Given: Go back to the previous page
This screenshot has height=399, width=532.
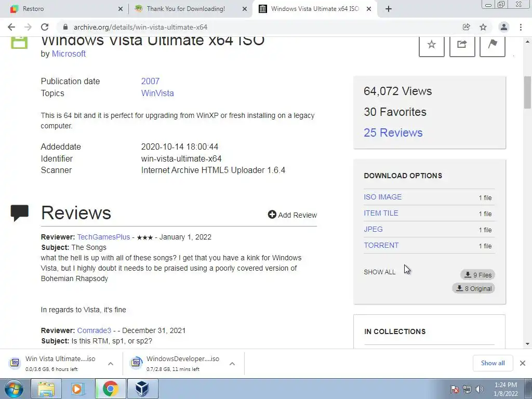Looking at the screenshot, I should [x=11, y=27].
